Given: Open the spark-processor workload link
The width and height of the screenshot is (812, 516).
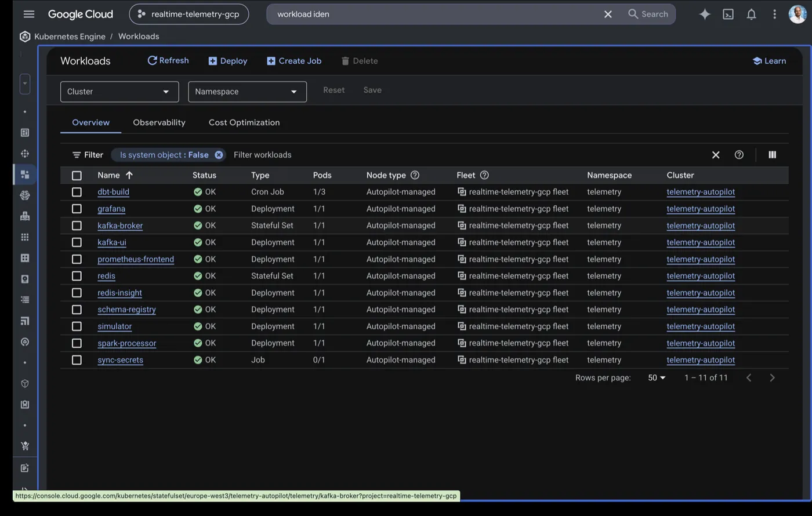Looking at the screenshot, I should pos(126,343).
